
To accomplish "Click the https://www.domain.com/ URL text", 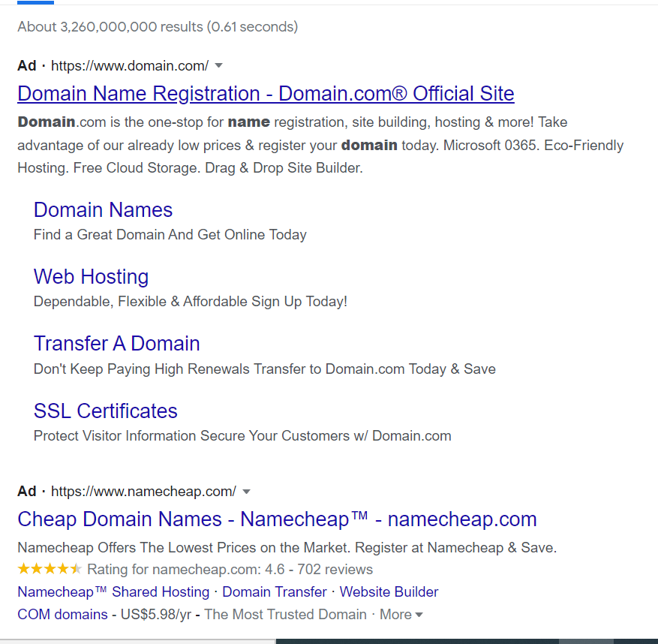I will tap(130, 66).
